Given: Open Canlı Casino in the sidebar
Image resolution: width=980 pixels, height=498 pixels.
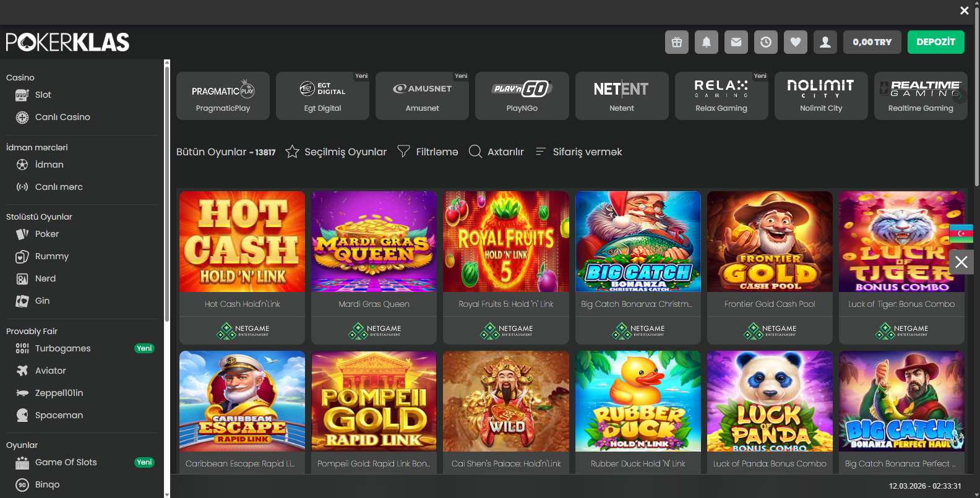Looking at the screenshot, I should coord(62,117).
